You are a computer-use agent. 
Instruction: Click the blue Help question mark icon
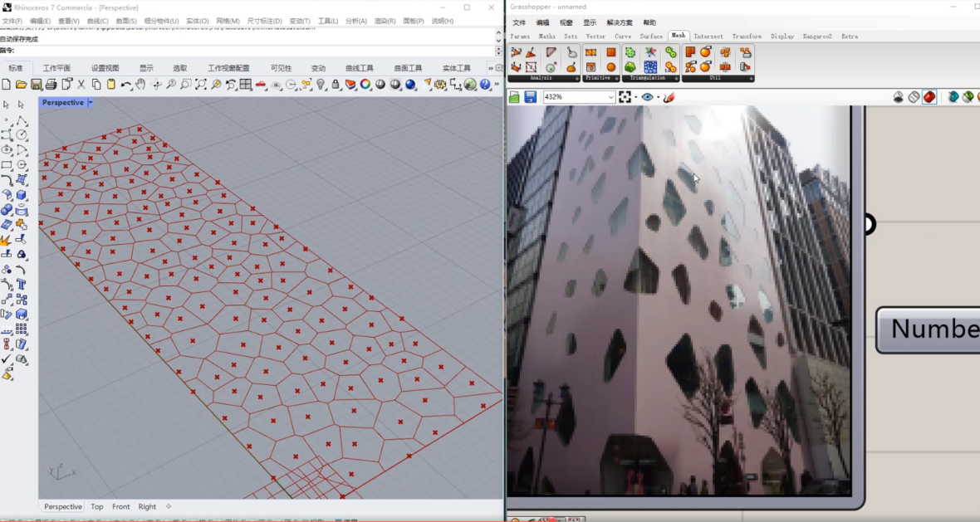pyautogui.click(x=485, y=85)
